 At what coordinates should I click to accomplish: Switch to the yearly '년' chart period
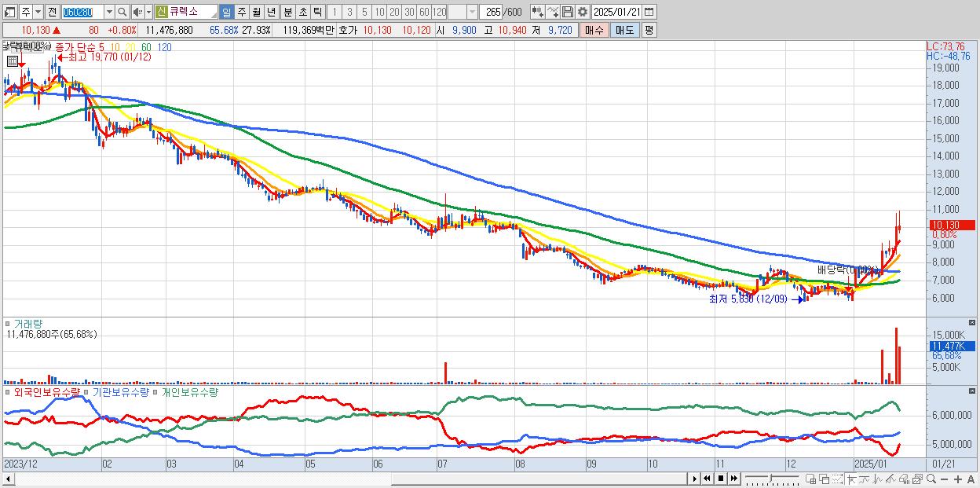point(271,12)
